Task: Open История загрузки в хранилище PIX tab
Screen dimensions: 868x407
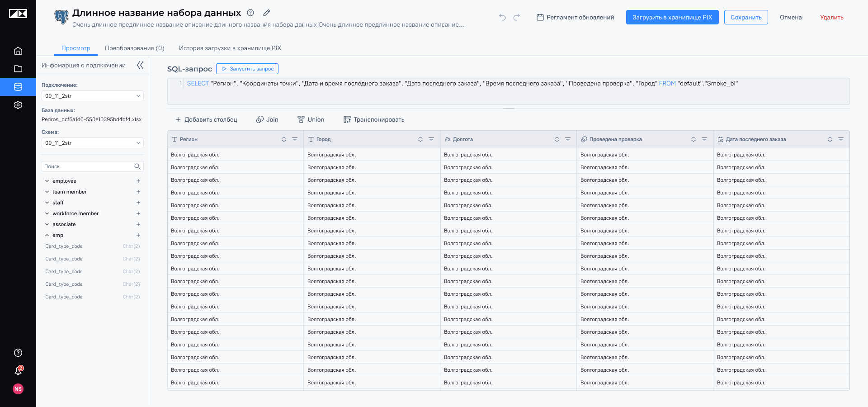Action: pos(230,48)
